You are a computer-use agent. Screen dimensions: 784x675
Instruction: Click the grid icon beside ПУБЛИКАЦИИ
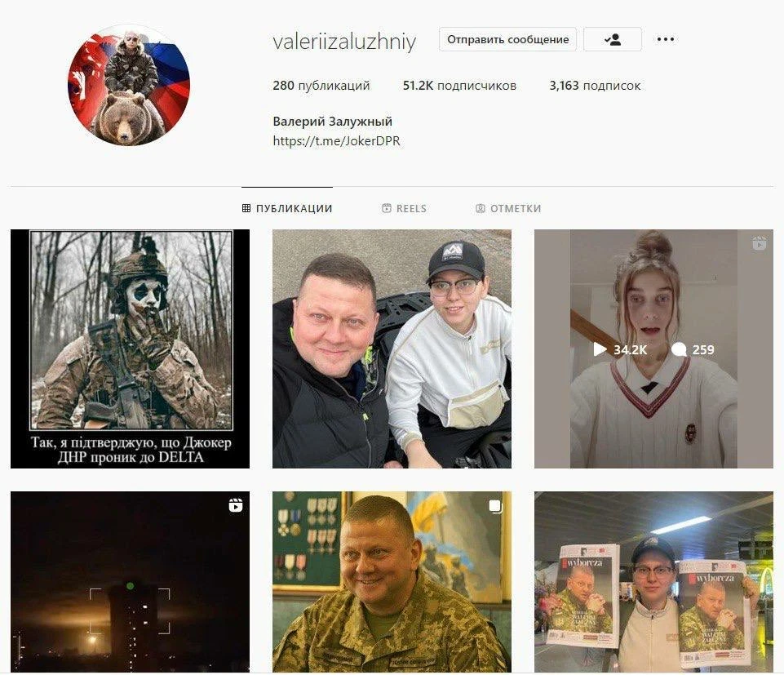pos(246,208)
